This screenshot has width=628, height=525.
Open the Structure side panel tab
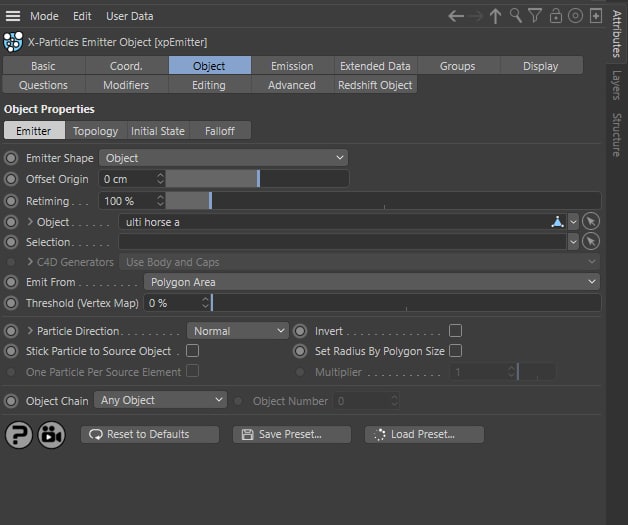(617, 135)
